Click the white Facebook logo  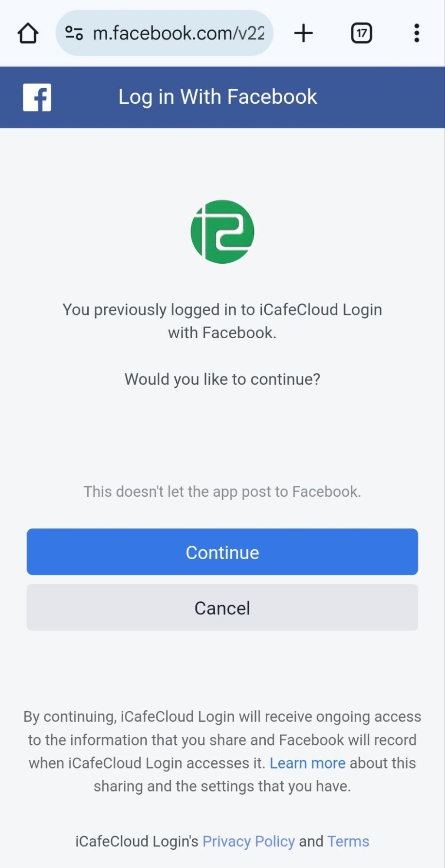[x=37, y=97]
